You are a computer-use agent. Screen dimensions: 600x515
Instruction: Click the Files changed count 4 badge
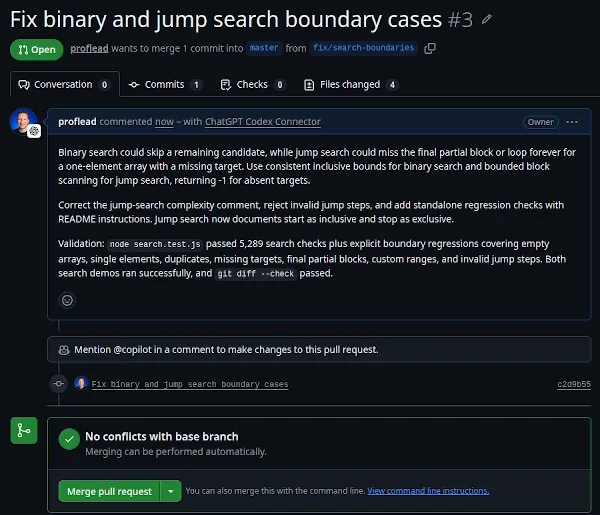[x=392, y=85]
